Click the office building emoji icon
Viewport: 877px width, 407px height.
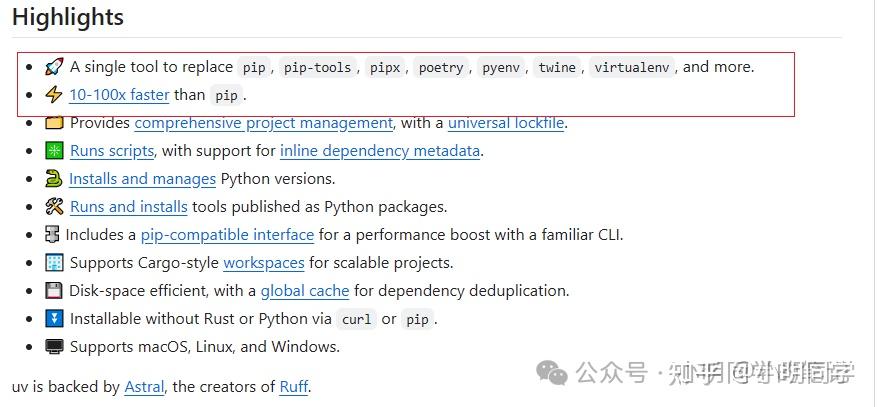click(54, 263)
